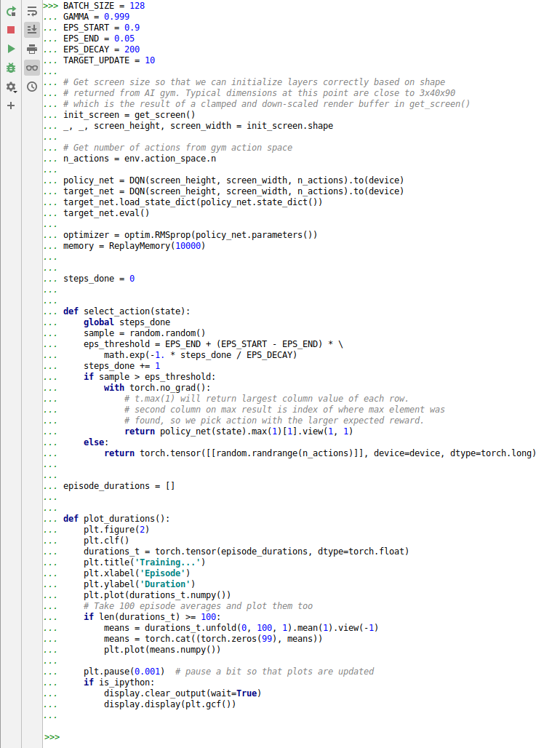The height and width of the screenshot is (748, 560).
Task: Click the 'return torch.tensor([[random.randrange' line
Action: [320, 453]
